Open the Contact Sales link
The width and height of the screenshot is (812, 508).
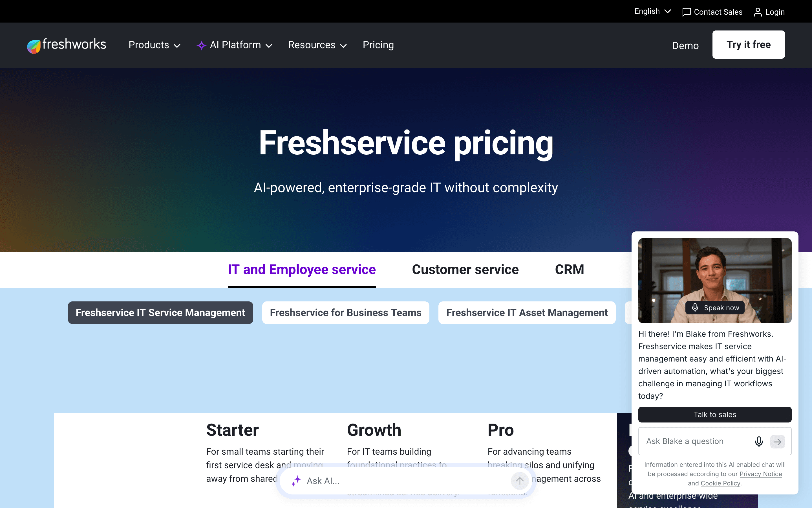tap(712, 12)
